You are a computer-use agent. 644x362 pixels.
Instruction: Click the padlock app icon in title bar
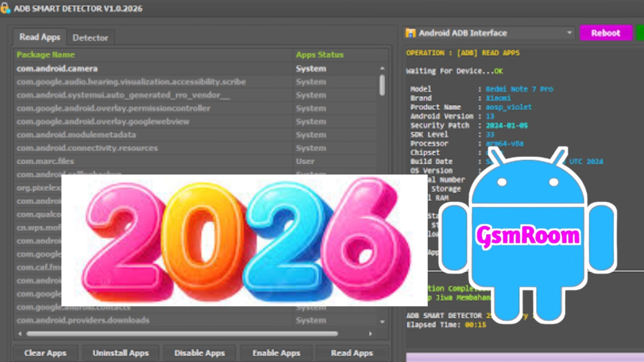point(5,9)
